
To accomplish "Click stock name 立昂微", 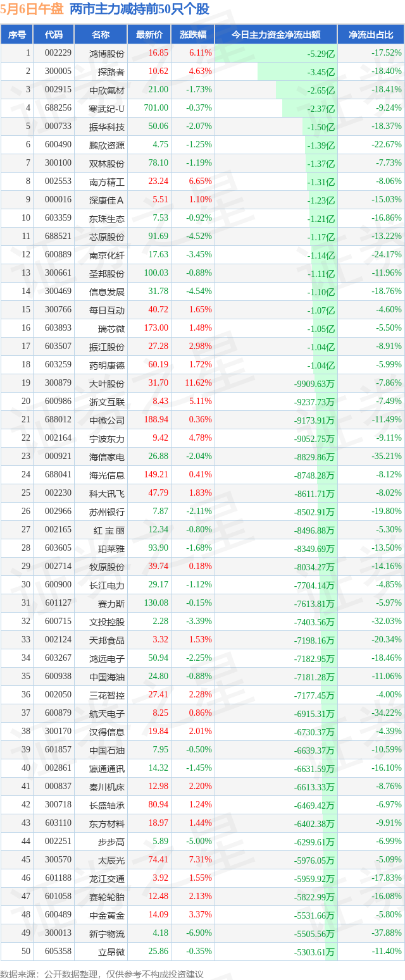I will pyautogui.click(x=111, y=952).
